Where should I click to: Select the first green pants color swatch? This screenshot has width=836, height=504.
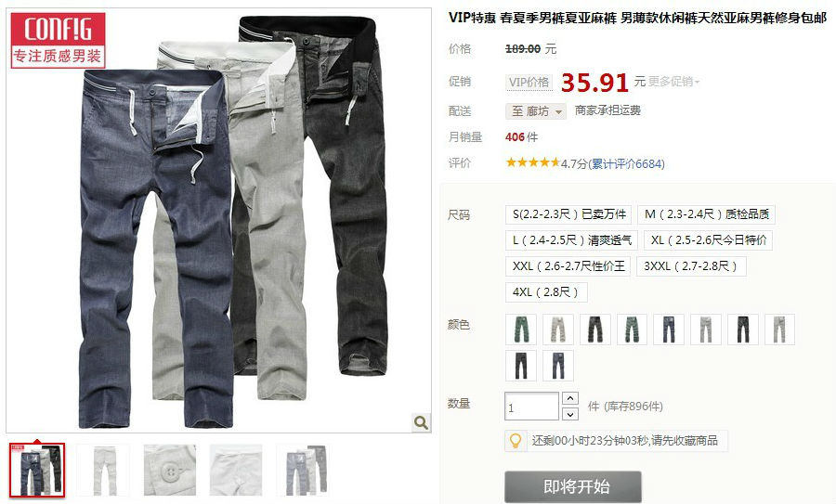[x=521, y=330]
